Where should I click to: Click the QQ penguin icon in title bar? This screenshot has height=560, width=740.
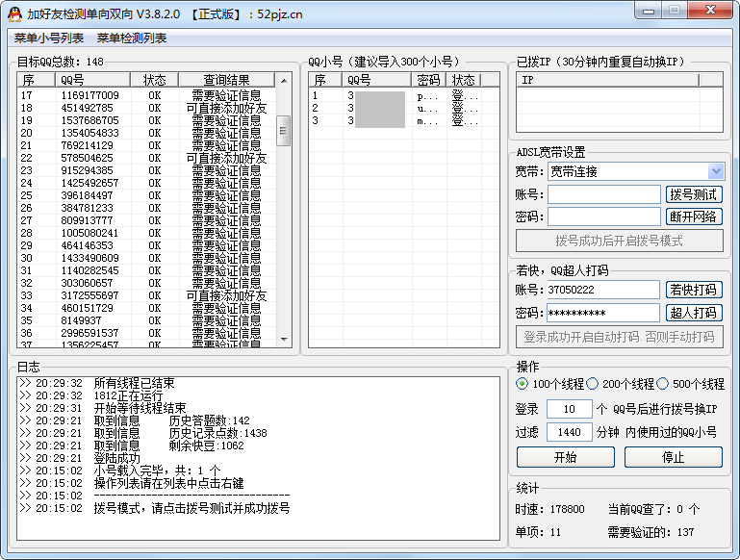(14, 13)
